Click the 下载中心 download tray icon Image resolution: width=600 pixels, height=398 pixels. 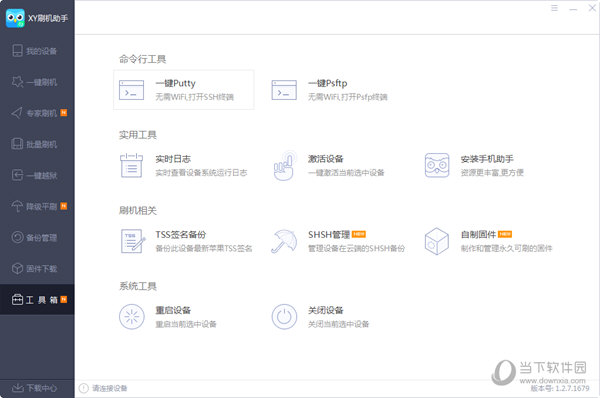click(17, 388)
